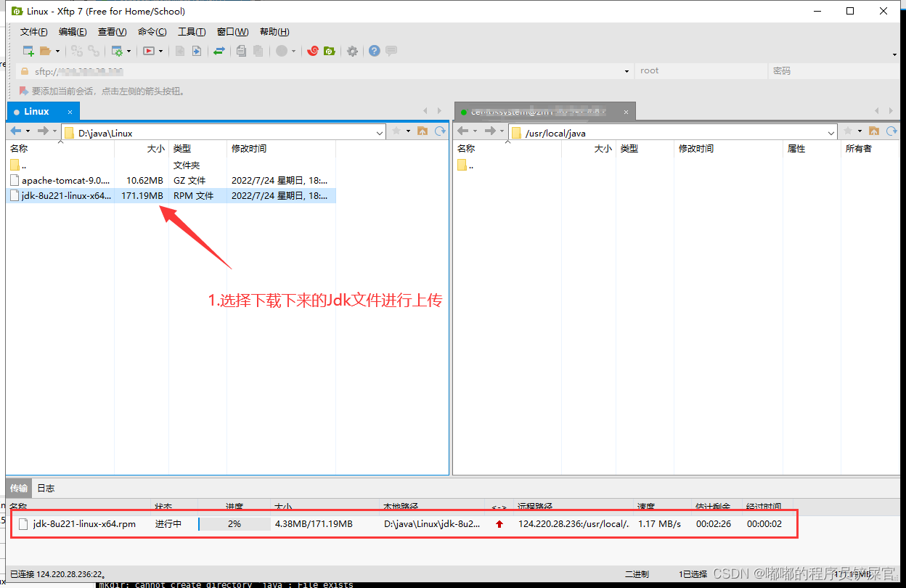Close the Linux local tab
This screenshot has width=906, height=588.
click(x=70, y=112)
